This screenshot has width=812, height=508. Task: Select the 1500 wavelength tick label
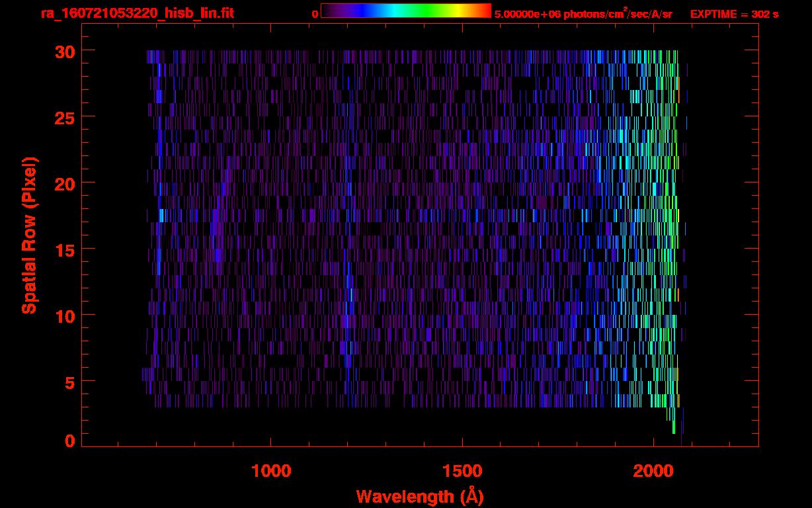pyautogui.click(x=462, y=470)
